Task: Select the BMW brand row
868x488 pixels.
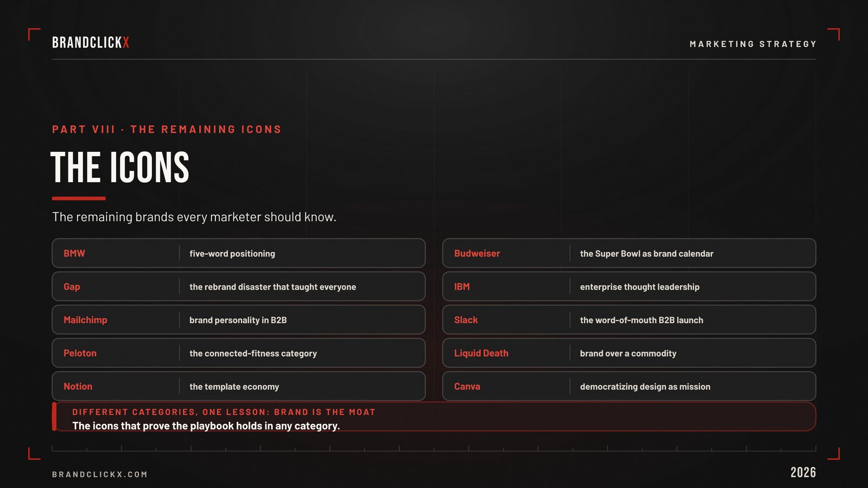Action: point(239,253)
